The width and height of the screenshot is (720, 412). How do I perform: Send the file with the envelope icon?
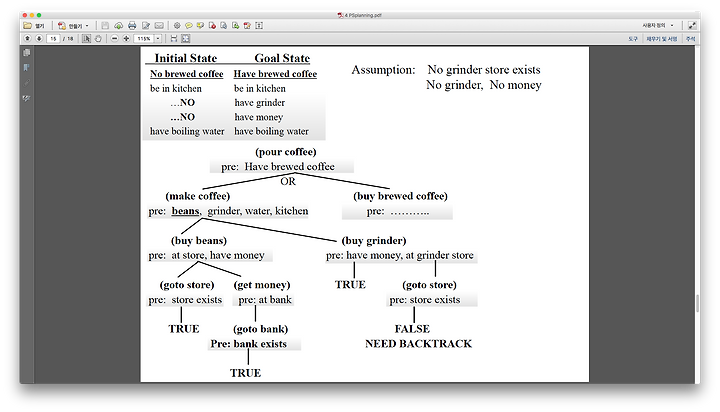(159, 26)
